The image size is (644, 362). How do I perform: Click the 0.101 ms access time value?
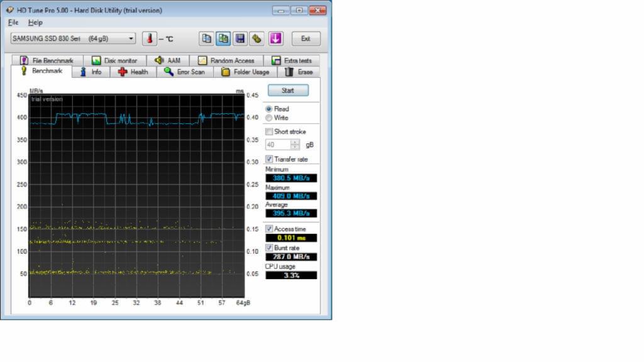click(x=291, y=238)
